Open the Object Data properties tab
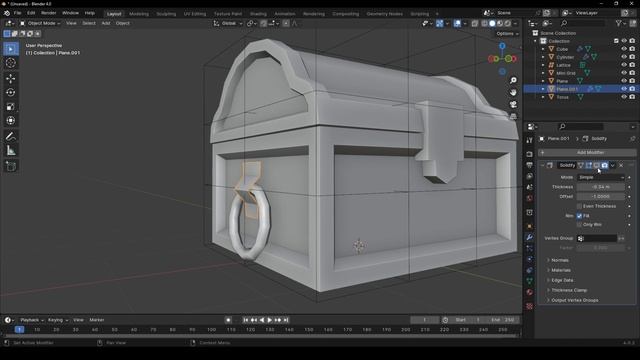The image size is (640, 360). tap(529, 281)
